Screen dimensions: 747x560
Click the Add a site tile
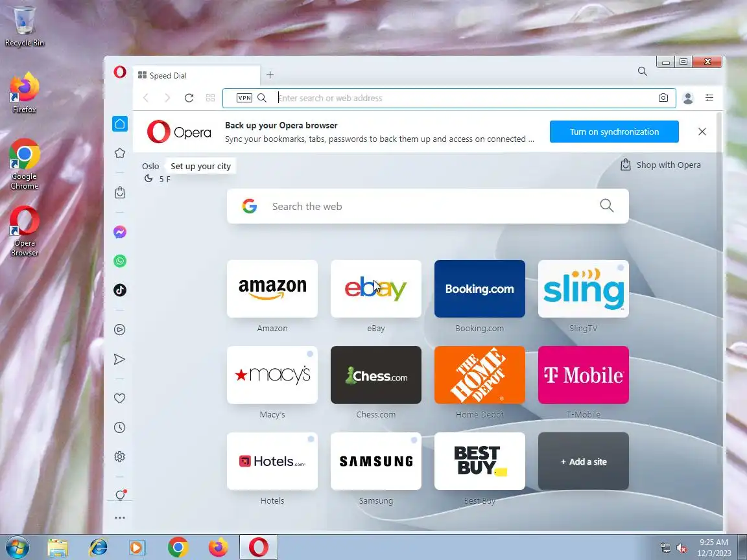click(x=584, y=461)
